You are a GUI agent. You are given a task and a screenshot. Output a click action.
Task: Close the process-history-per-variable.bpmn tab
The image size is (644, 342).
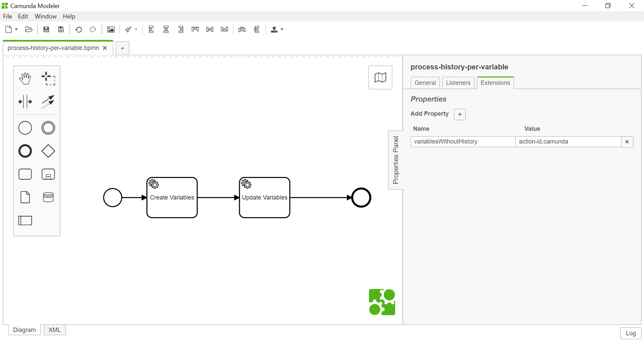(x=105, y=48)
